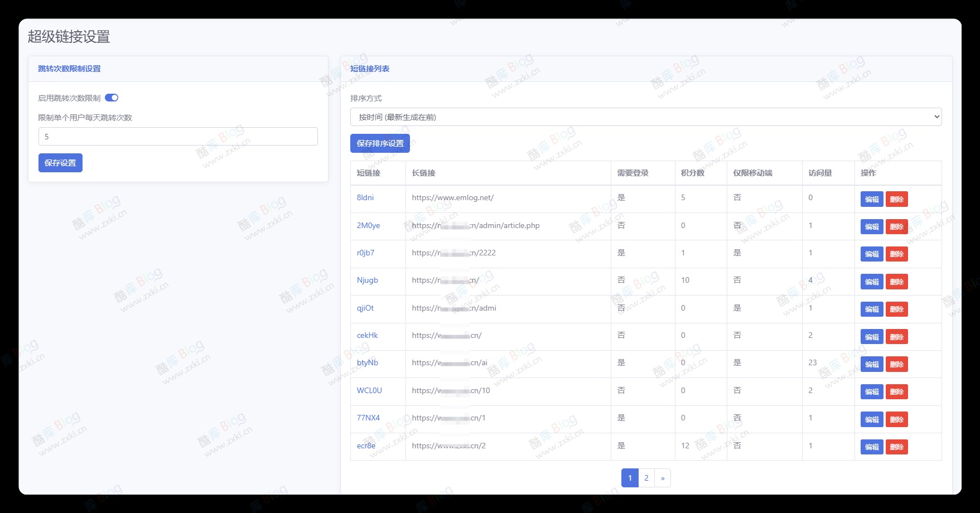This screenshot has width=980, height=513.
Task: Delete the 8ldni short link entry
Action: [x=896, y=199]
